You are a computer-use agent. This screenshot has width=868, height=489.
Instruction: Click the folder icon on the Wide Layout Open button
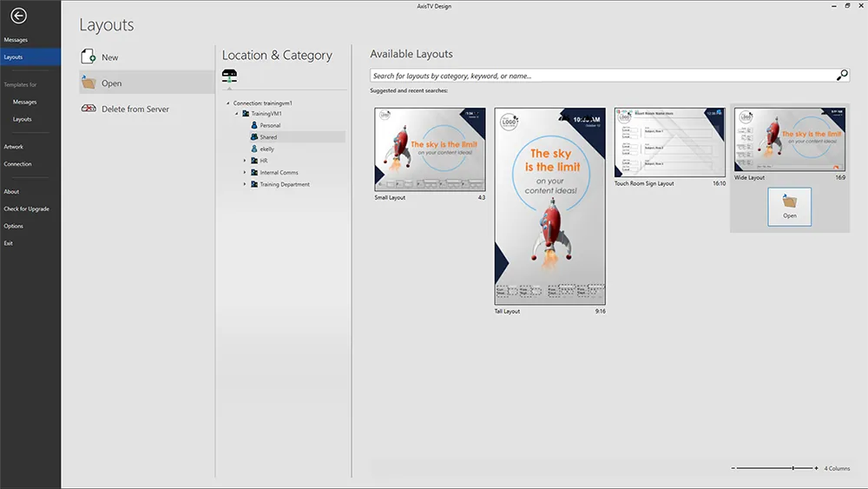pos(789,201)
